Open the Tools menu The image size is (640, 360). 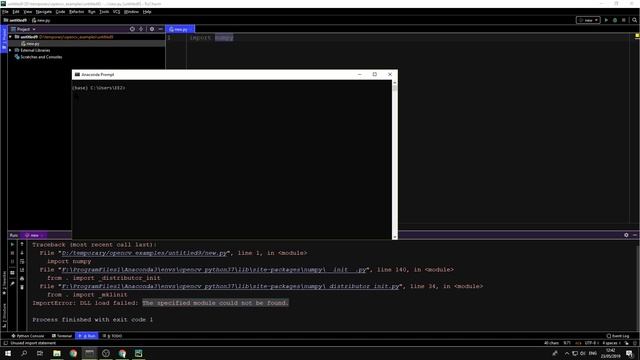click(104, 12)
